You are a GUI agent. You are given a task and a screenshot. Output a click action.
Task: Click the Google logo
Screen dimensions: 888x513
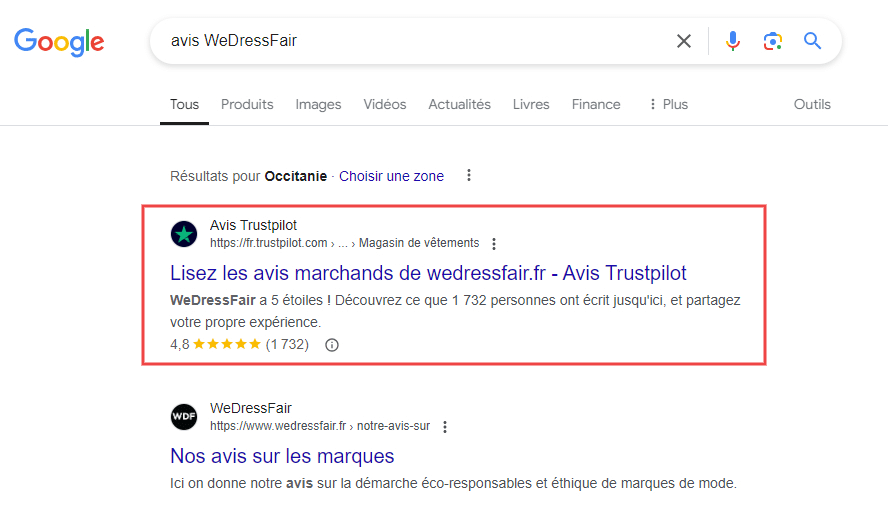pos(59,41)
